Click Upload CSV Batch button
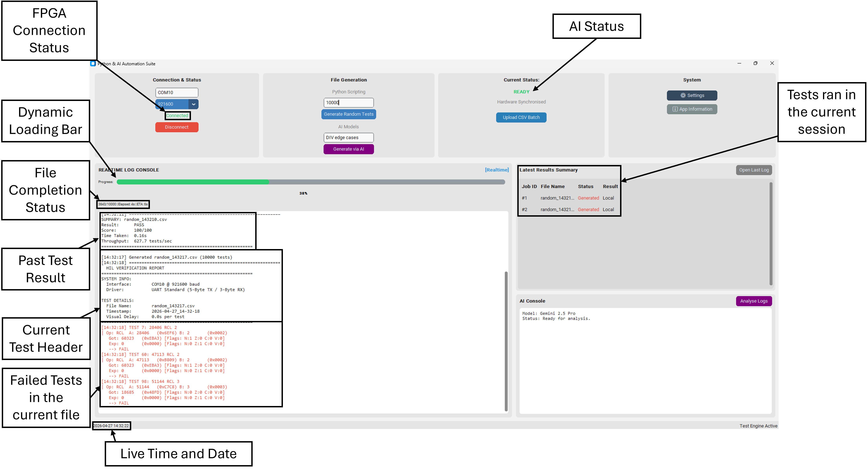Image resolution: width=868 pixels, height=471 pixels. 521,117
